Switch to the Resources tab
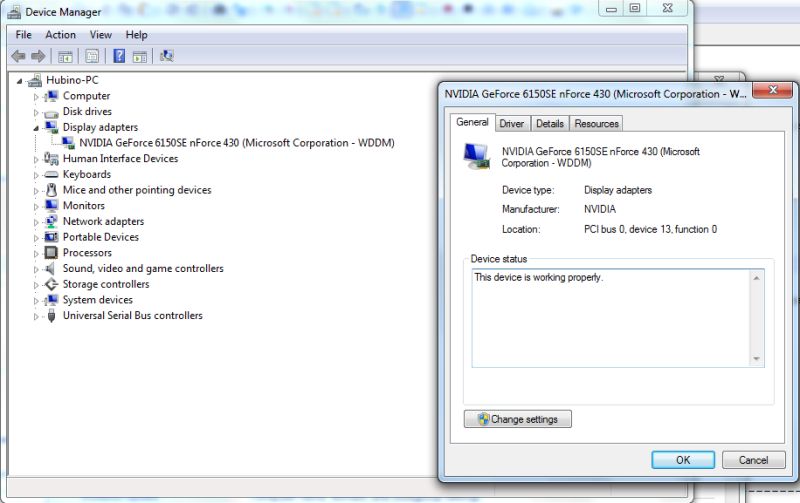 (x=596, y=123)
